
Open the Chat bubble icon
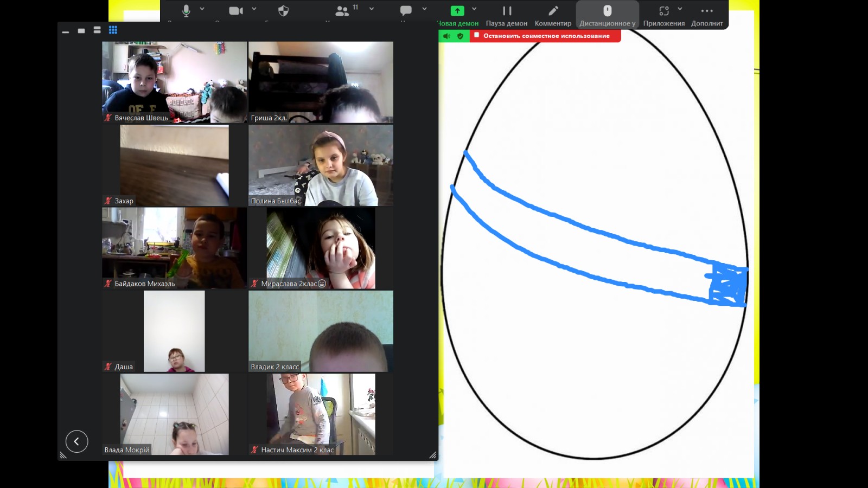(x=406, y=10)
